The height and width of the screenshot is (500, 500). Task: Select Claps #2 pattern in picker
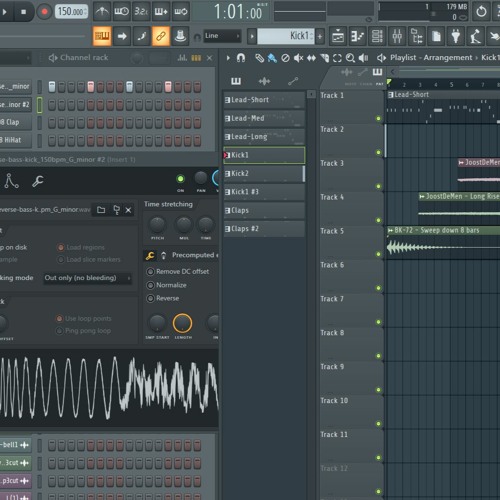[264, 229]
